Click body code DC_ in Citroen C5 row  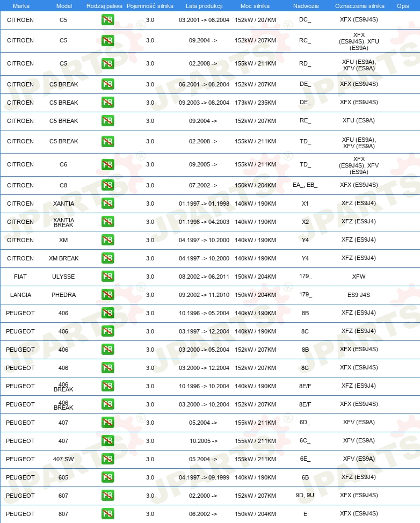[x=305, y=19]
